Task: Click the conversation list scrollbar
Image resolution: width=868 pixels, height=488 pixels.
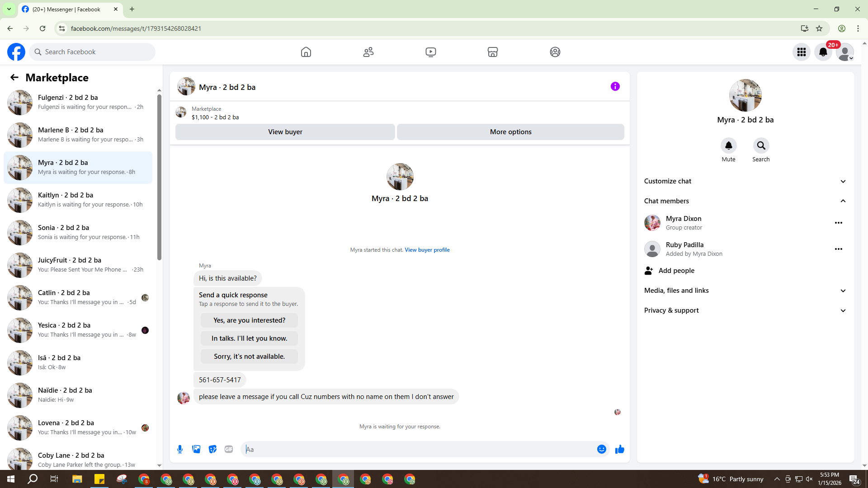Action: 159,176
